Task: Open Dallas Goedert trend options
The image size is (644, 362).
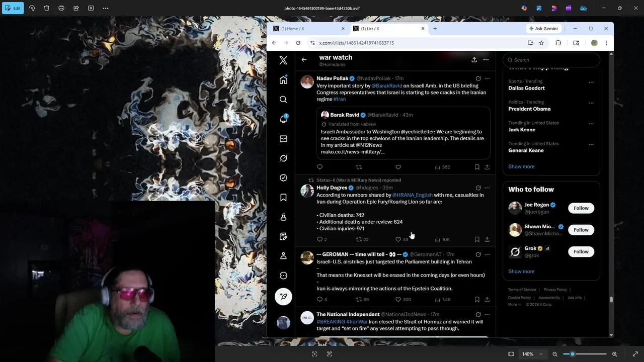Action: [591, 82]
